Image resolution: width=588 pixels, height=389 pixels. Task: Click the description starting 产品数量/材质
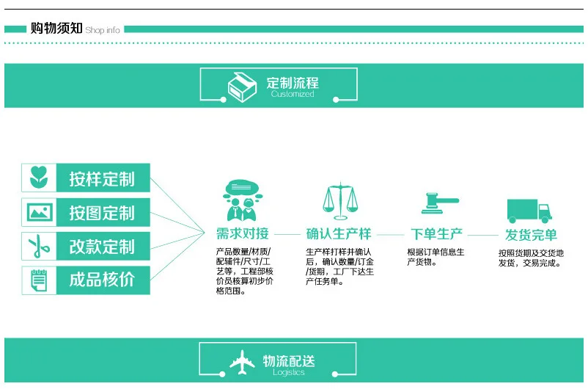coord(244,271)
